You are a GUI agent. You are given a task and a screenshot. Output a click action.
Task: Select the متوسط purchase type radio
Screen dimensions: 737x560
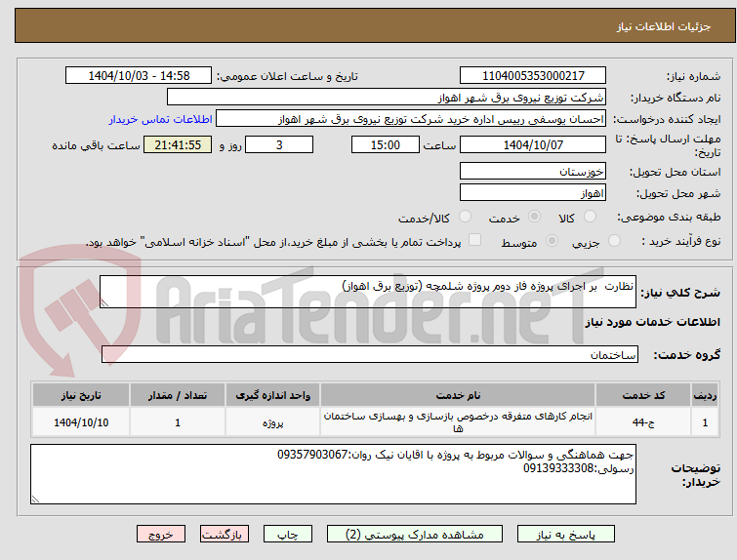click(552, 241)
